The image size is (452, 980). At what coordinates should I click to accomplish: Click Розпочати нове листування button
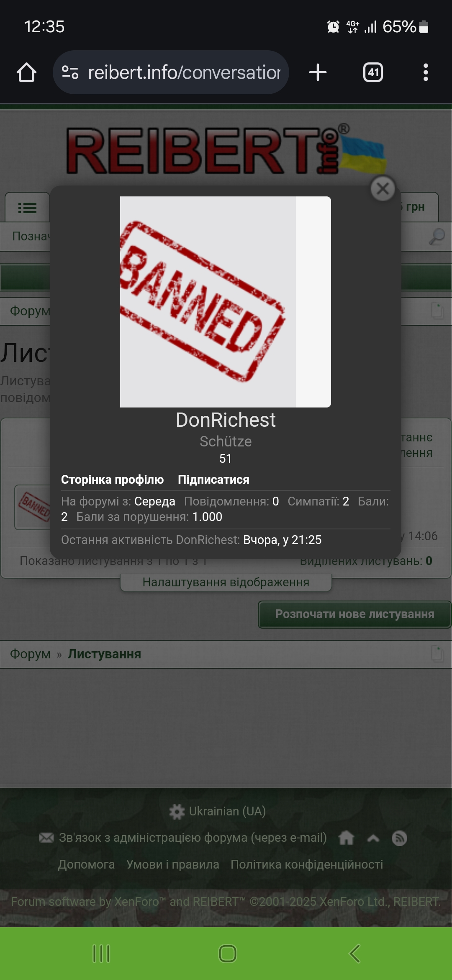354,614
